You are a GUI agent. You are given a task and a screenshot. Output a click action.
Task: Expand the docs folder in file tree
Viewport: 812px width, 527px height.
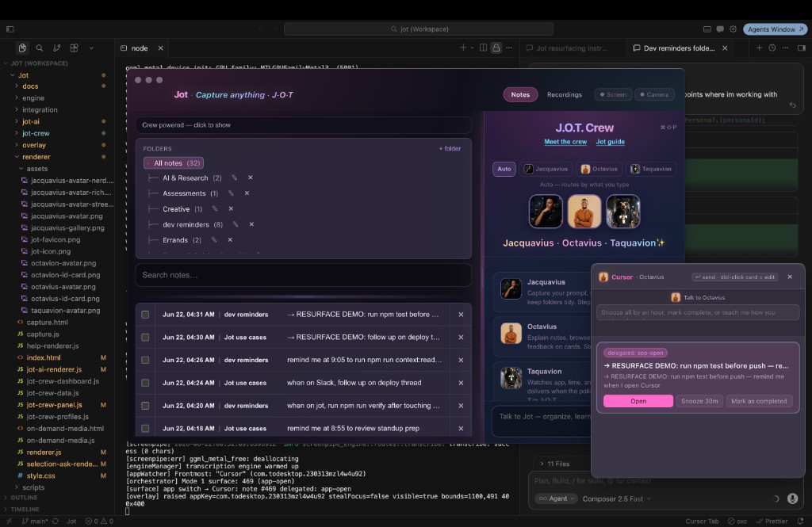point(30,86)
